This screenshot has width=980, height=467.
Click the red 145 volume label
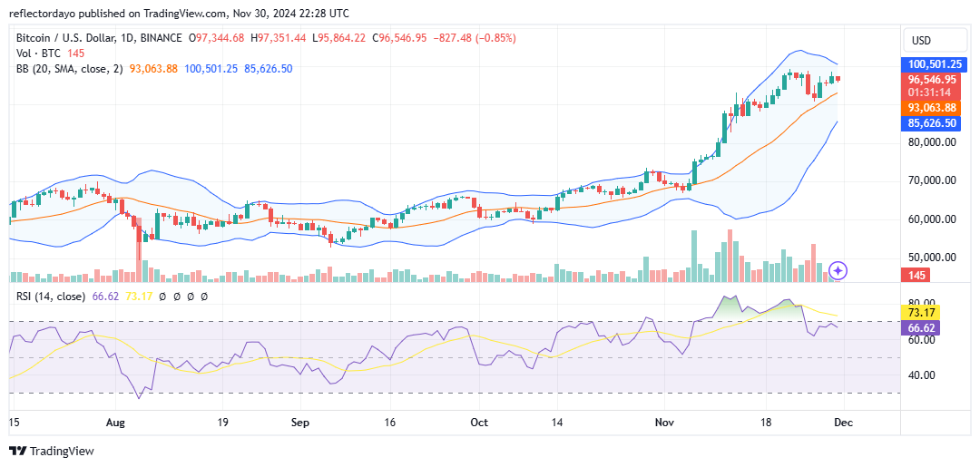[916, 275]
